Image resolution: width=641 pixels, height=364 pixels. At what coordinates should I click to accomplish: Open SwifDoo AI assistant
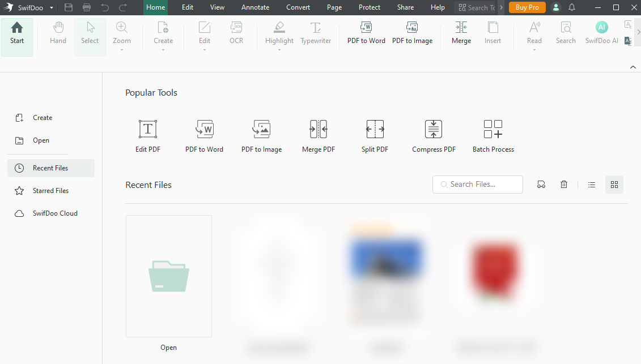pyautogui.click(x=601, y=34)
